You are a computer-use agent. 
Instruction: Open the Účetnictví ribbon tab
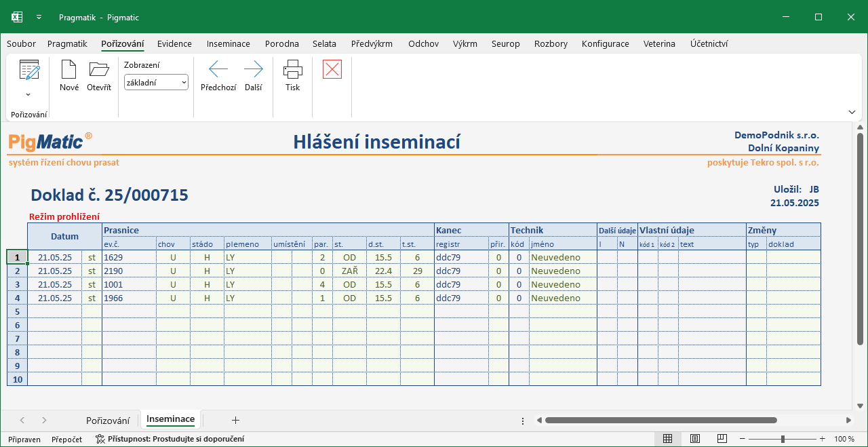click(709, 43)
